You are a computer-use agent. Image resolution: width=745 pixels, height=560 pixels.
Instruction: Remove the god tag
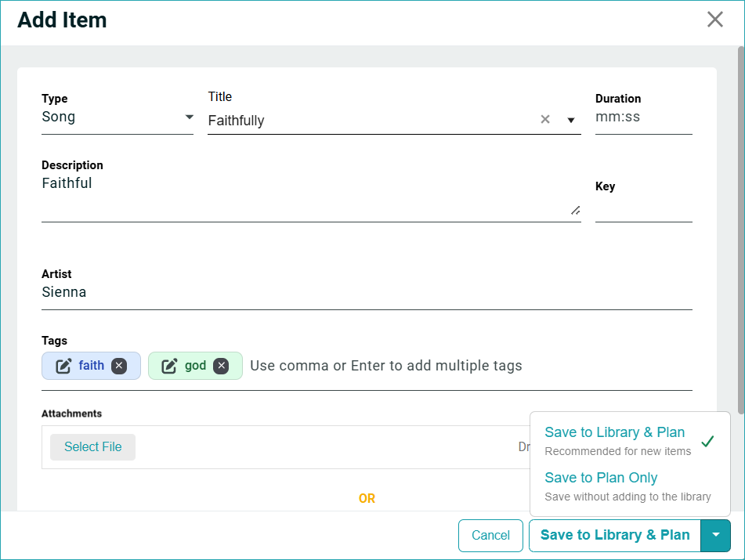[221, 366]
